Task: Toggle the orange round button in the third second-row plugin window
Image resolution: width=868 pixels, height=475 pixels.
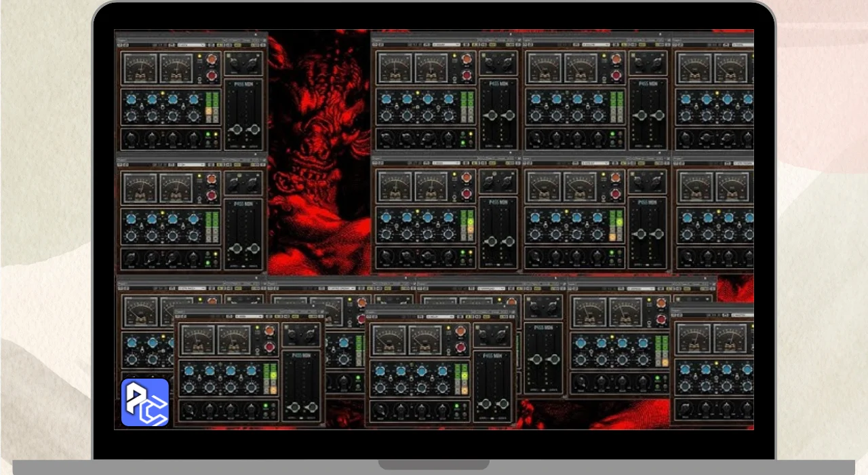Action: pos(616,177)
